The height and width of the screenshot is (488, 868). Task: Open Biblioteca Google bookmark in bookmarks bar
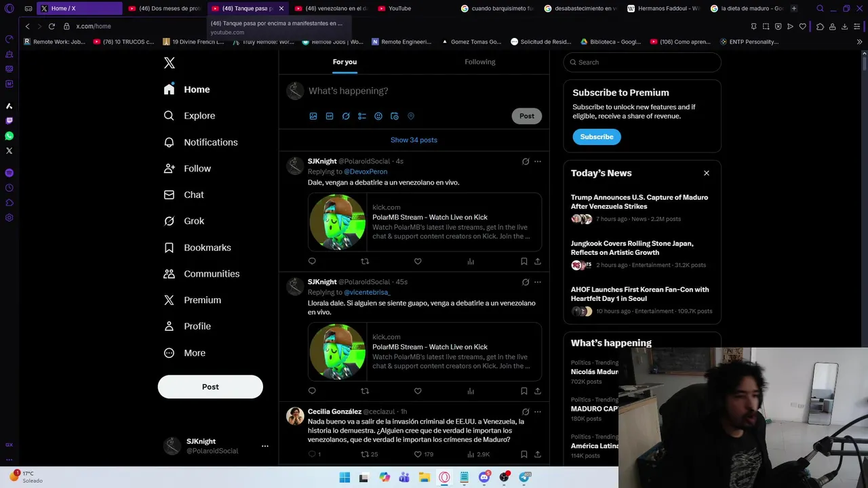point(610,42)
